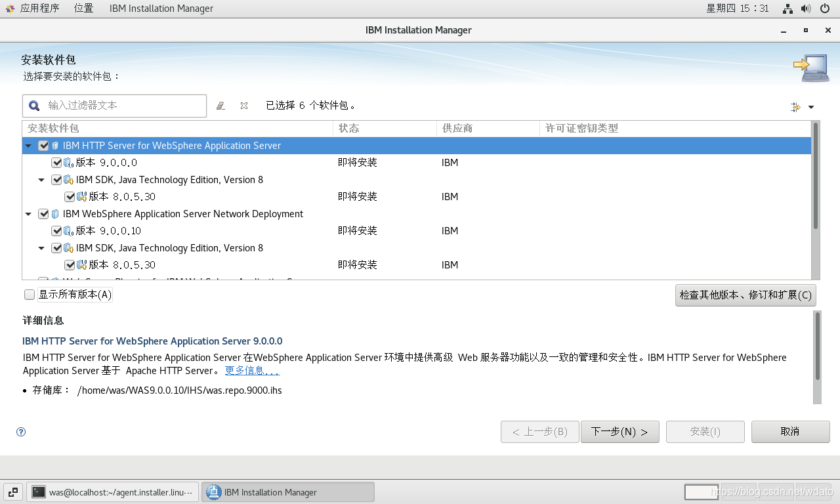
Task: Click the collapse-all icon beside the pencil
Action: [x=244, y=106]
